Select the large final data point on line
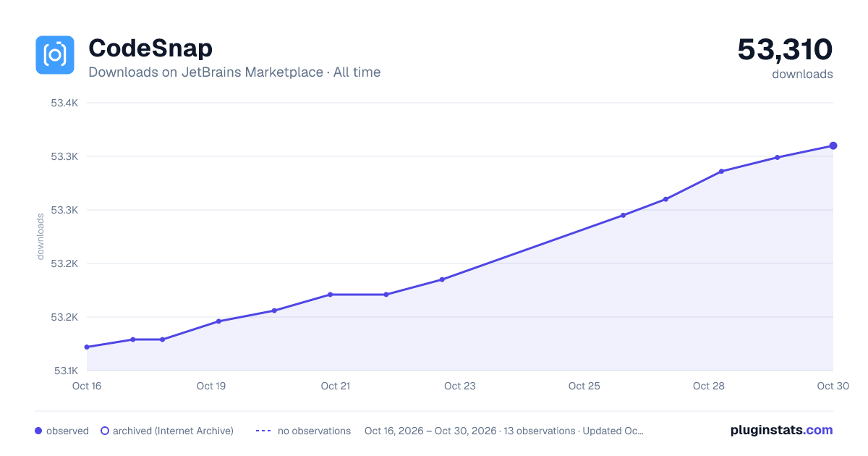 point(833,145)
